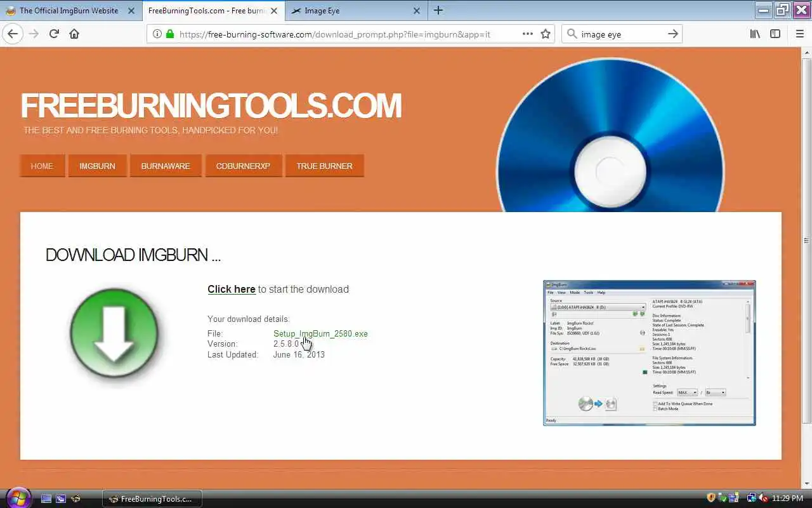Go to the BURNAWARE nav item

point(166,166)
